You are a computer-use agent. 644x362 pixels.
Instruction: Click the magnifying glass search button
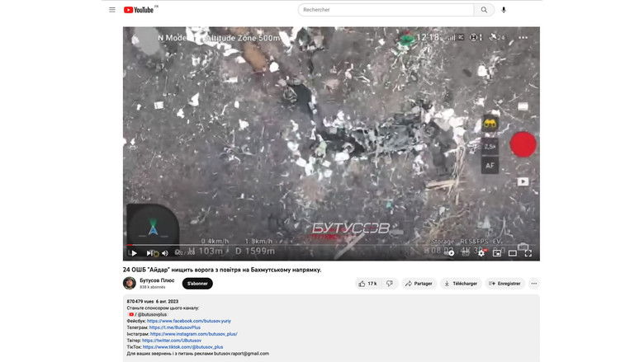click(x=485, y=10)
